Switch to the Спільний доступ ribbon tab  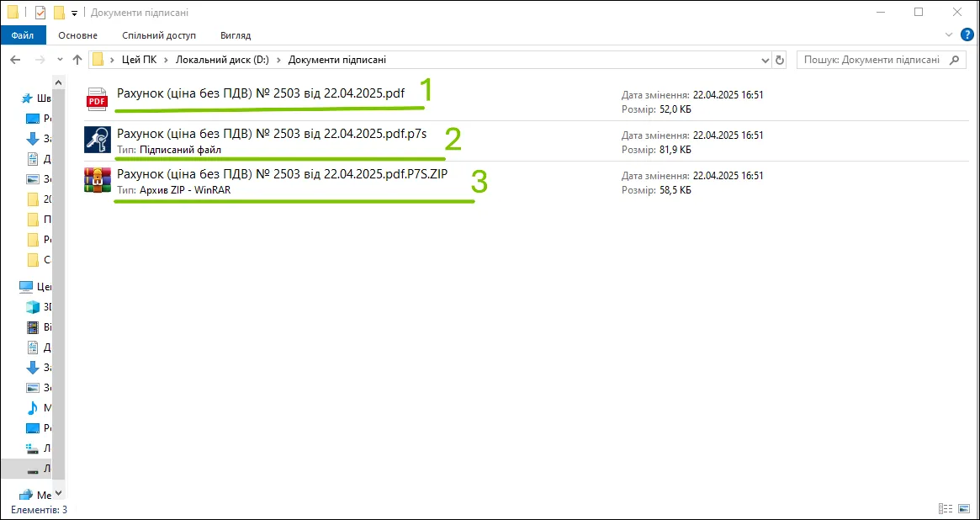159,35
